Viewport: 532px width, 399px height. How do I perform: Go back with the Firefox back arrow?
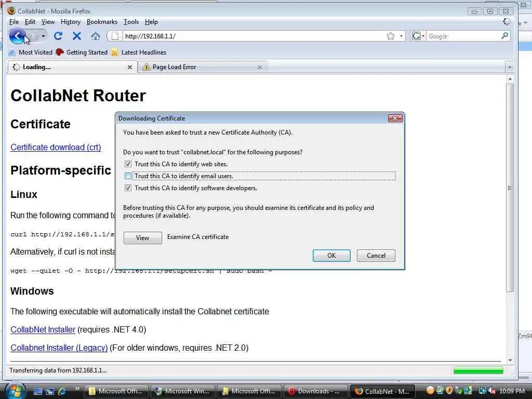coord(17,36)
